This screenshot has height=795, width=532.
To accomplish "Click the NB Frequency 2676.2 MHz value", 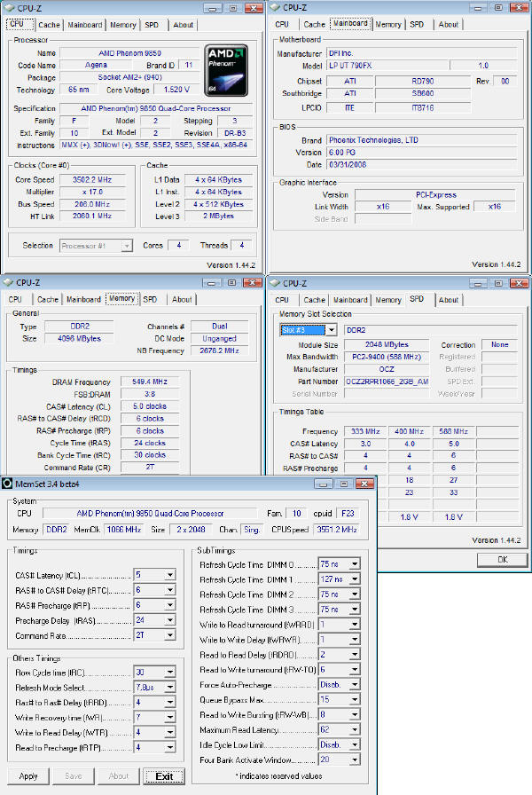I will (219, 350).
